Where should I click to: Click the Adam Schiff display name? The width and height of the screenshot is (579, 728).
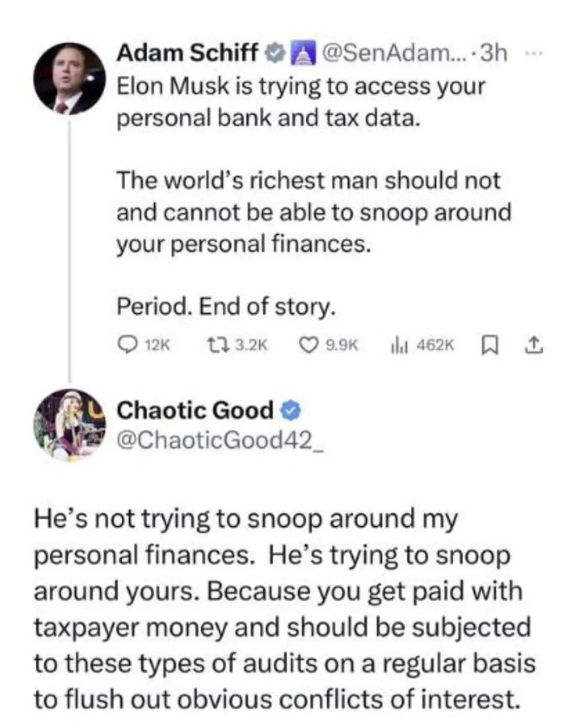pyautogui.click(x=187, y=53)
